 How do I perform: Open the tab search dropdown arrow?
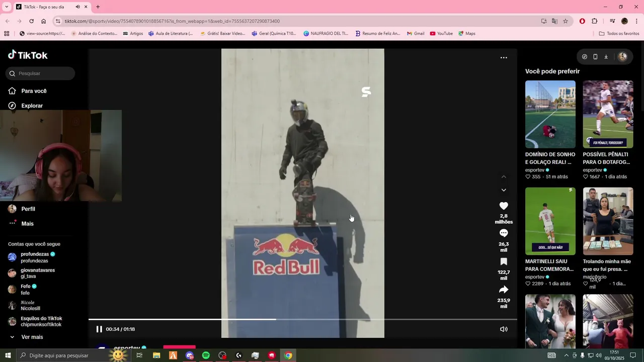point(7,7)
